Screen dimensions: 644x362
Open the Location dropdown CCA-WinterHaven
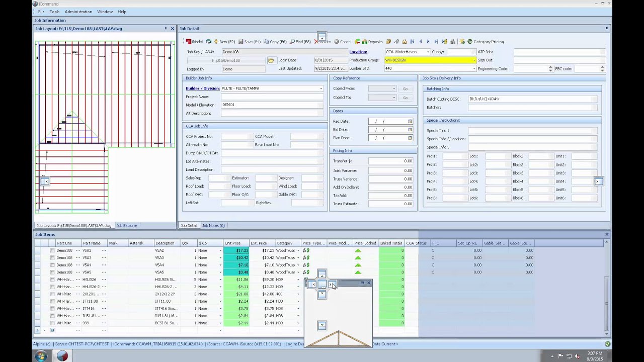pos(428,52)
